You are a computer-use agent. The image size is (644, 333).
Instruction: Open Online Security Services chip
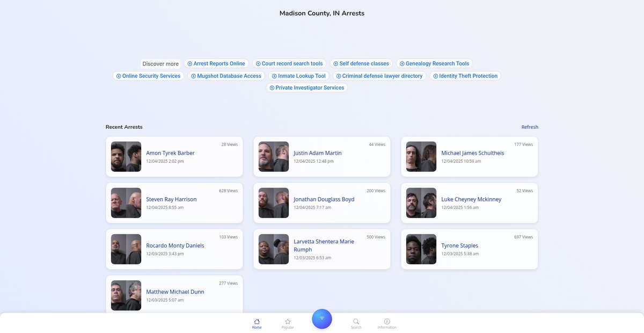pos(149,76)
